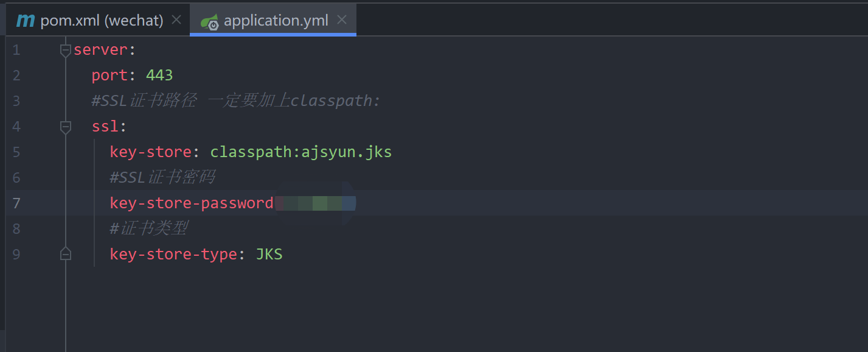Click line number 5 in the gutter
868x352 pixels.
pos(16,152)
